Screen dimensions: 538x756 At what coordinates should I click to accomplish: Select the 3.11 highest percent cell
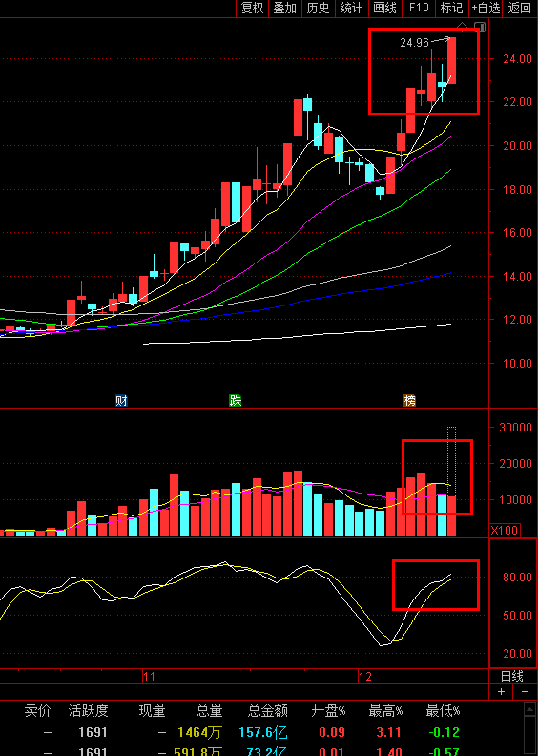coord(388,733)
